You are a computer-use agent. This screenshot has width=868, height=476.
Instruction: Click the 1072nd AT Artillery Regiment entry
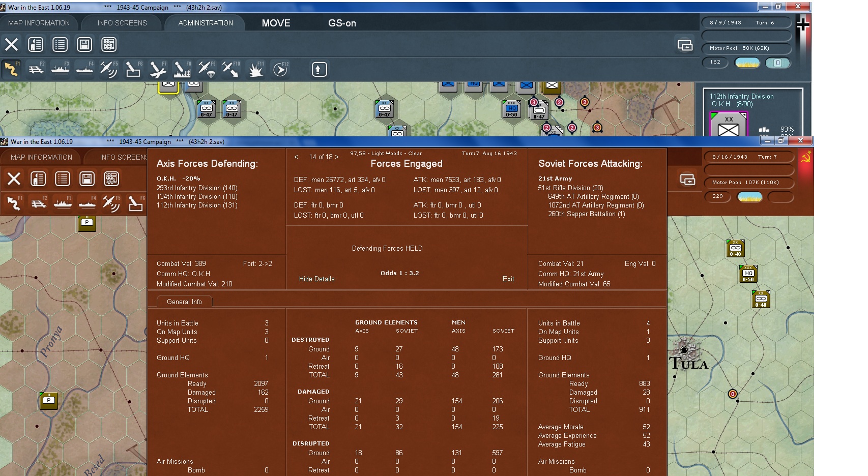(596, 205)
